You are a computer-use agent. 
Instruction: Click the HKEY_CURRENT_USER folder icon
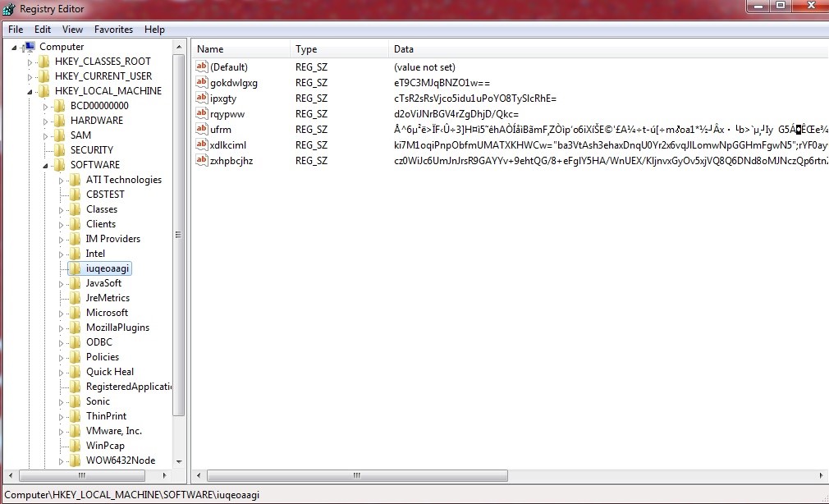44,76
